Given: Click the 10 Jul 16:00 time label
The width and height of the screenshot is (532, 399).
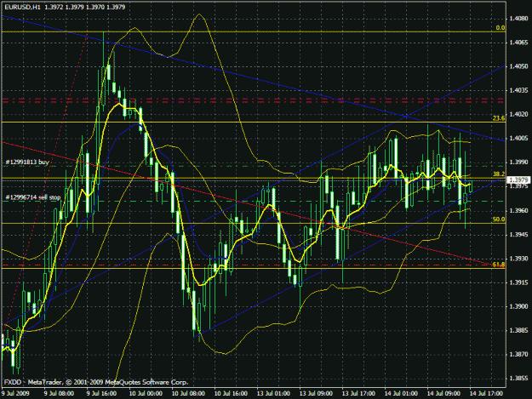Looking at the screenshot, I should pos(231,394).
